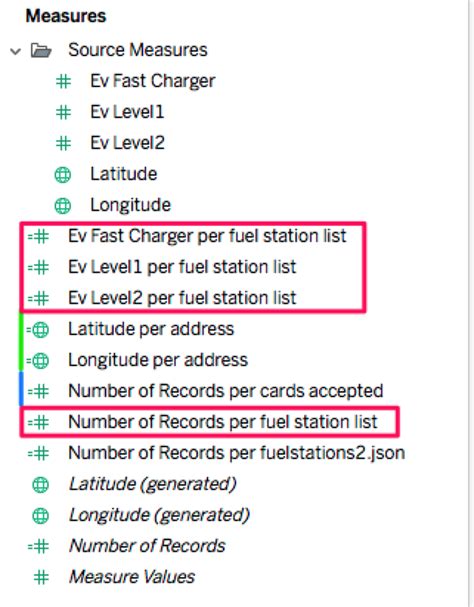
Task: Click the globe icon beside Longitude
Action: [63, 206]
